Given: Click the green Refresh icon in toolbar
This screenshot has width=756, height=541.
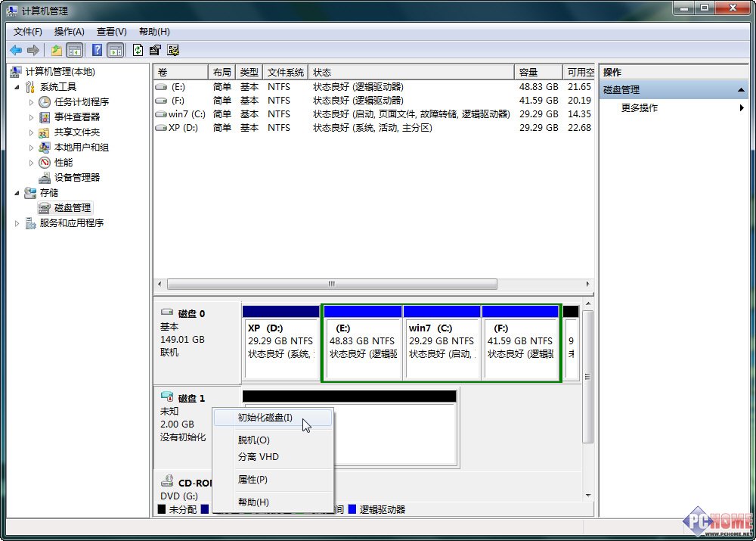Looking at the screenshot, I should click(x=138, y=50).
